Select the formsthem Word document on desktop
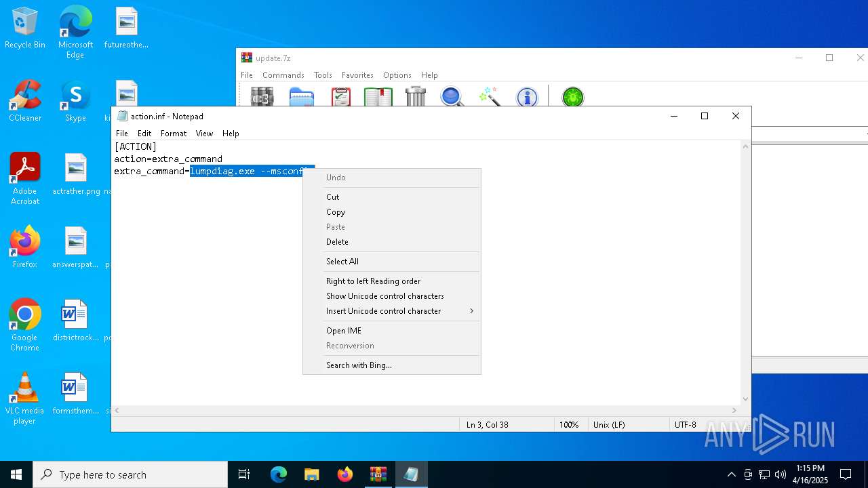 point(76,394)
